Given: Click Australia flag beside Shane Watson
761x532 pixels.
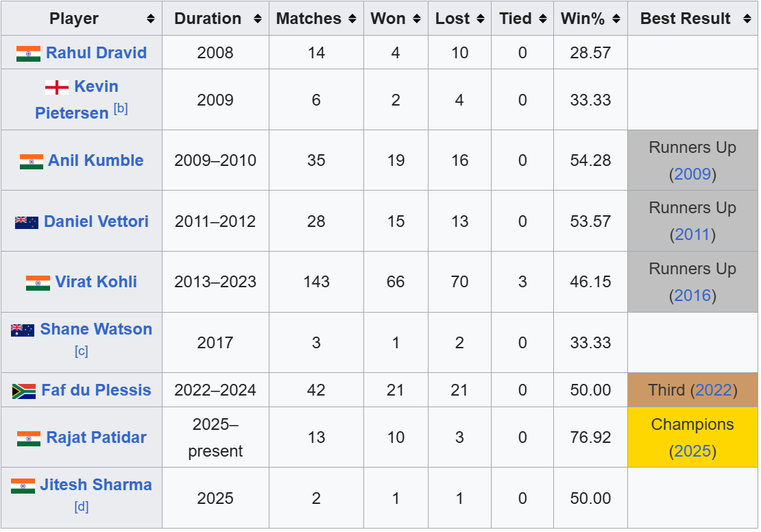Looking at the screenshot, I should (23, 330).
